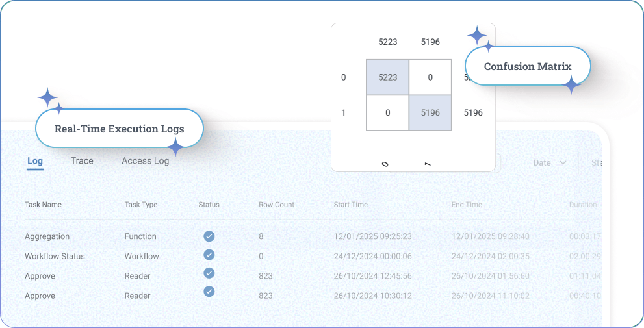Click the 5196 column total above matrix
Viewport: 644px width, 328px height.
(x=430, y=42)
